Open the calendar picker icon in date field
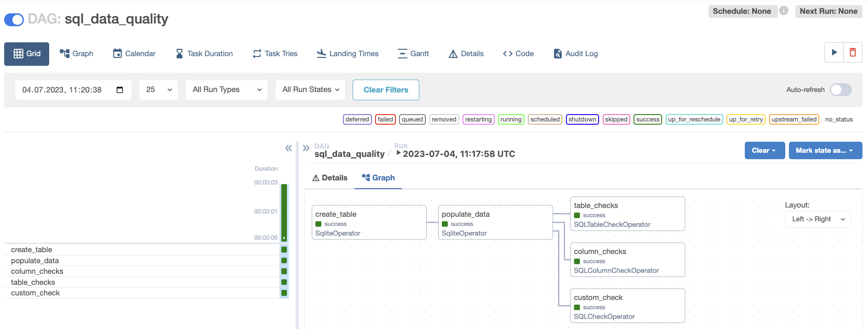Viewport: 868px width, 329px height. coord(120,90)
